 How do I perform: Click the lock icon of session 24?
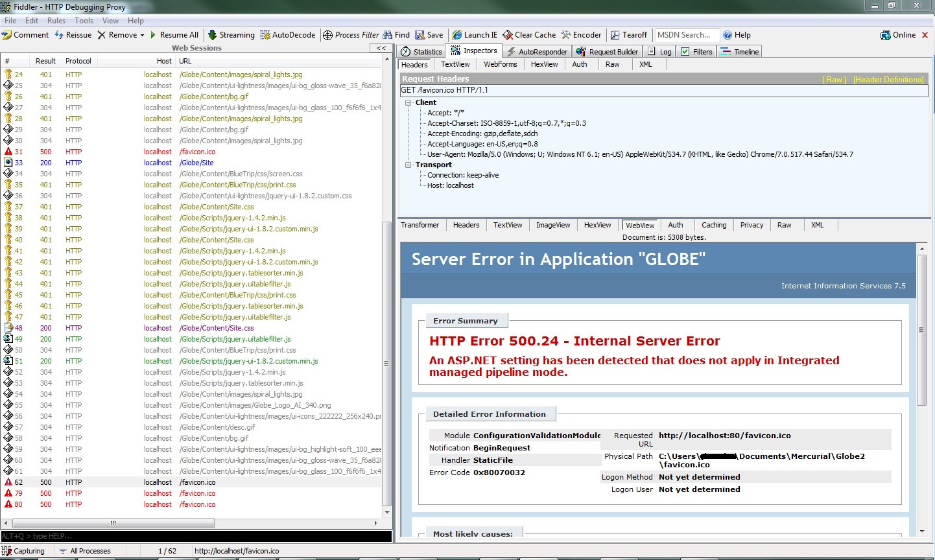(x=8, y=75)
